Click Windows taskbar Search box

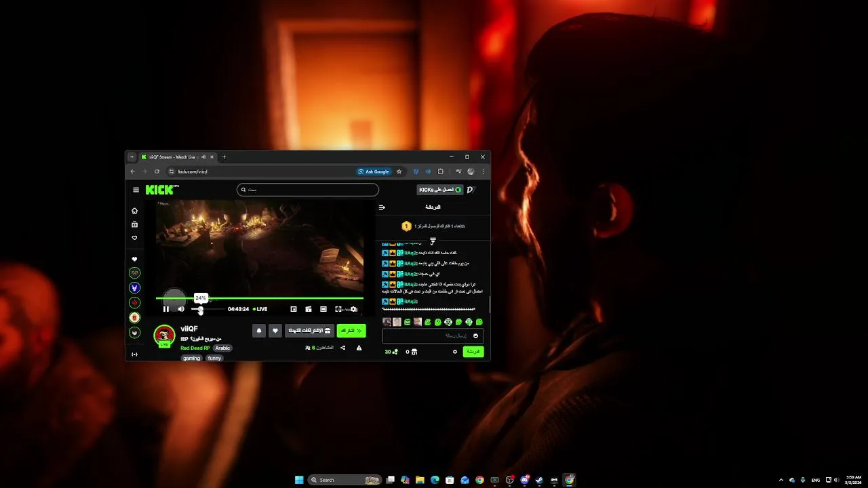click(x=345, y=480)
